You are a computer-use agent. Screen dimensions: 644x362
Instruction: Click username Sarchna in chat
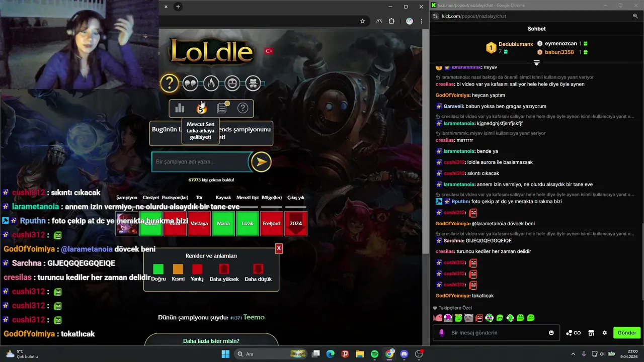(x=453, y=240)
